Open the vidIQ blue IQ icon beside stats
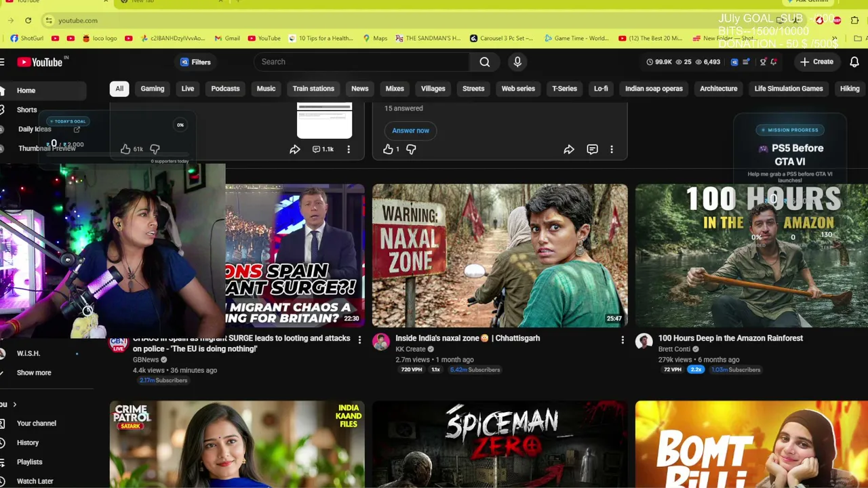 point(734,62)
